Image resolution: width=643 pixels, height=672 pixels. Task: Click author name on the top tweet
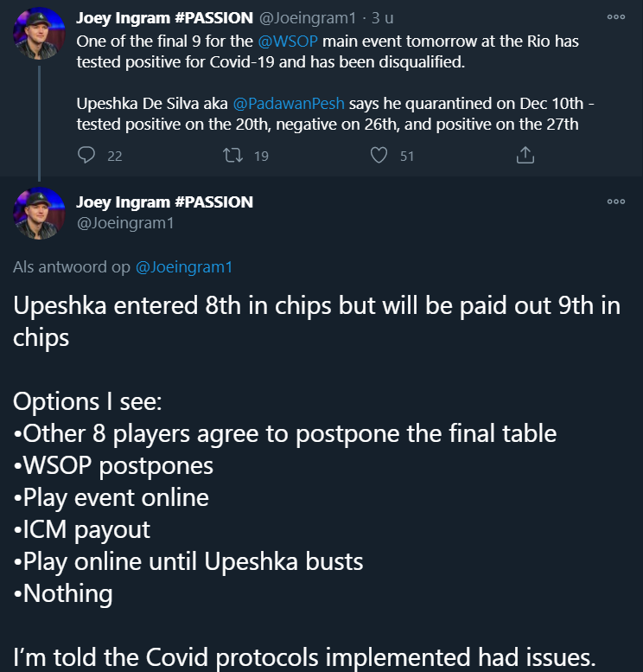164,17
